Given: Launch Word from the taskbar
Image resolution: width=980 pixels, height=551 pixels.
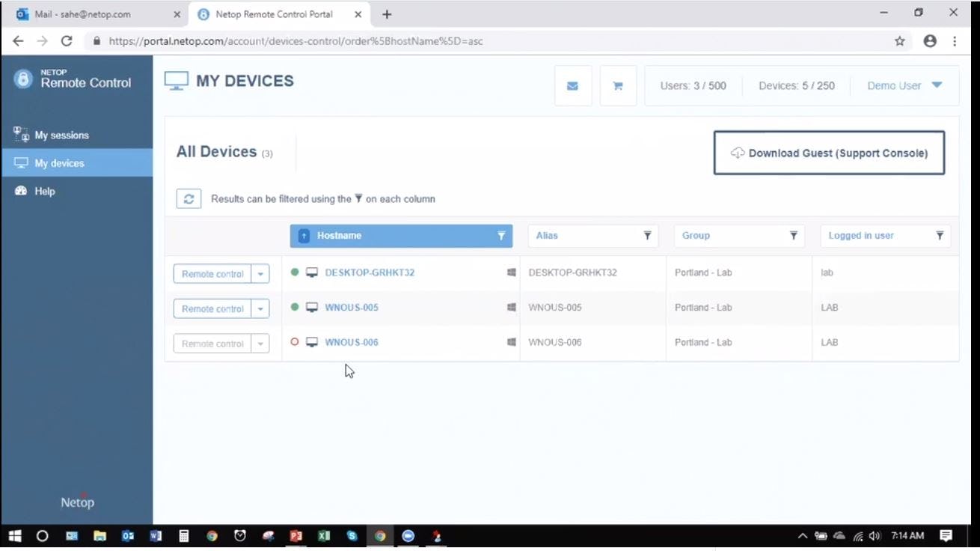Looking at the screenshot, I should [156, 536].
